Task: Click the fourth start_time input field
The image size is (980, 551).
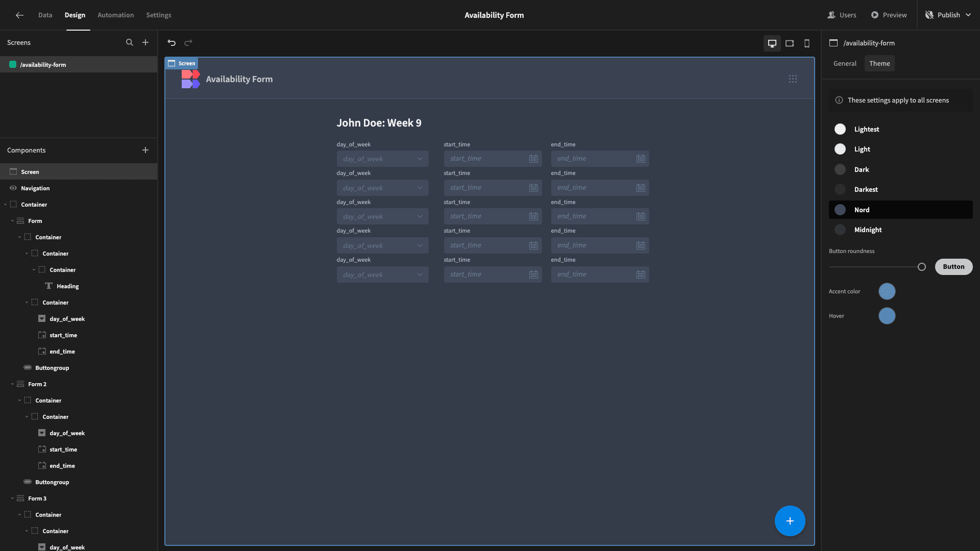Action: [x=493, y=245]
